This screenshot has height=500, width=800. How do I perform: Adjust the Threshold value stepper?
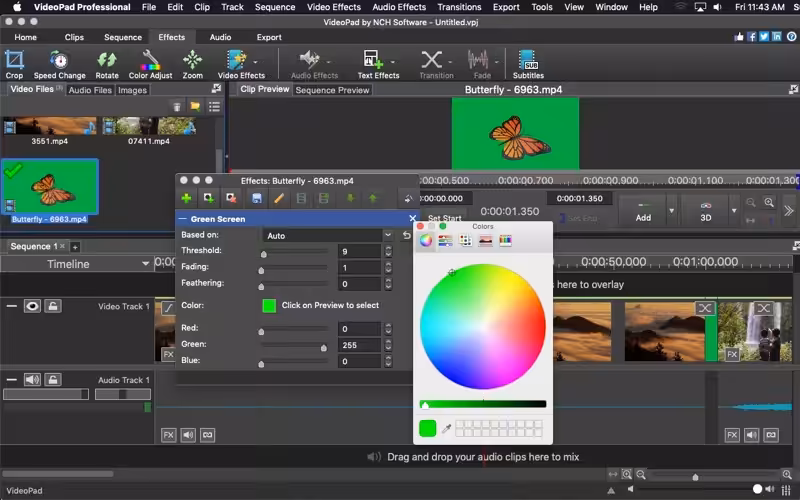coord(388,251)
